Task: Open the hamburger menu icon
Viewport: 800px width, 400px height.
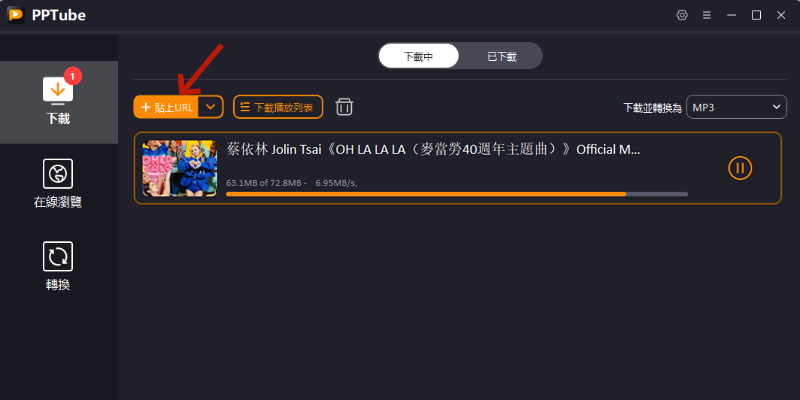Action: click(x=707, y=15)
